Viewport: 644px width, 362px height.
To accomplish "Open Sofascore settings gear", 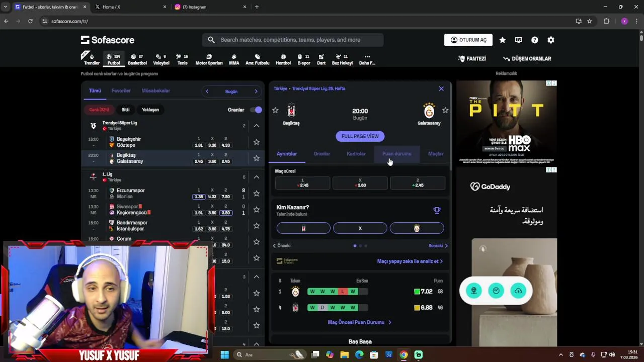I will click(551, 40).
